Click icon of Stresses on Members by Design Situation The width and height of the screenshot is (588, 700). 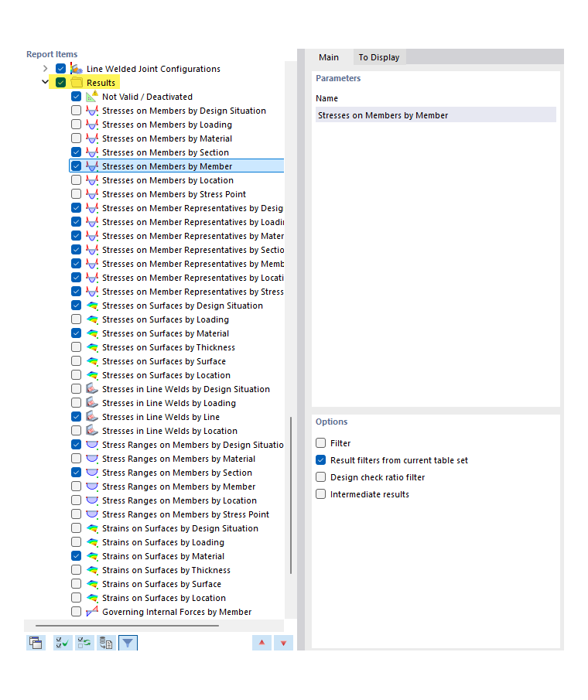tap(92, 111)
